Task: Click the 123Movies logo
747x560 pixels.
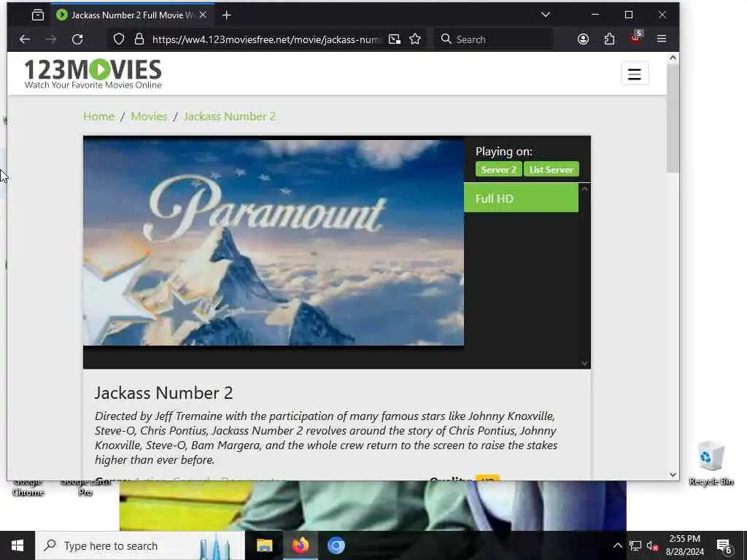Action: pos(93,74)
